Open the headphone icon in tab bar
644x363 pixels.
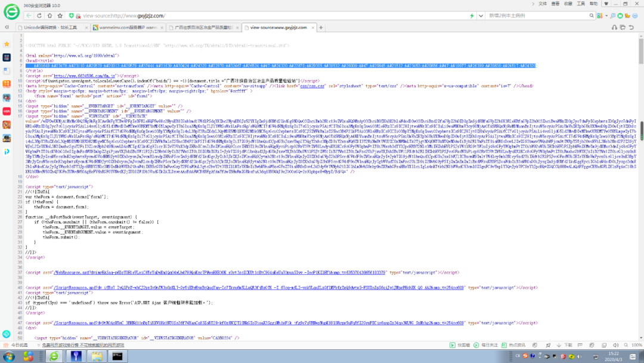(614, 27)
